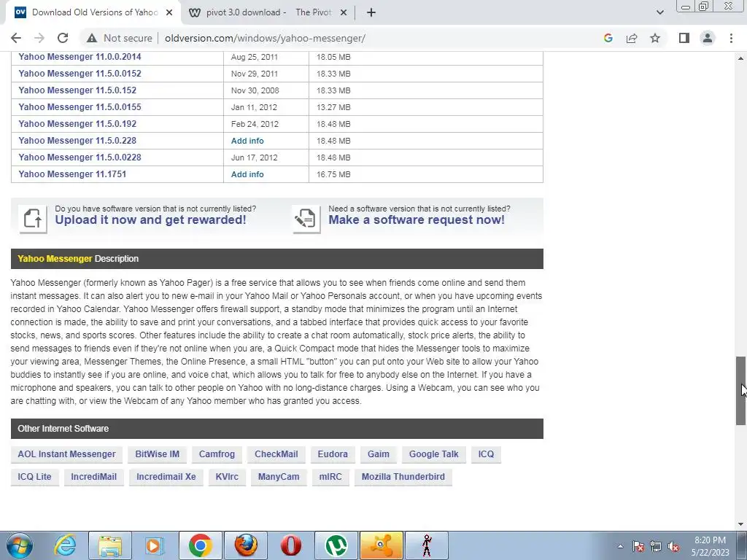Click the address bar URL field

pos(265,38)
